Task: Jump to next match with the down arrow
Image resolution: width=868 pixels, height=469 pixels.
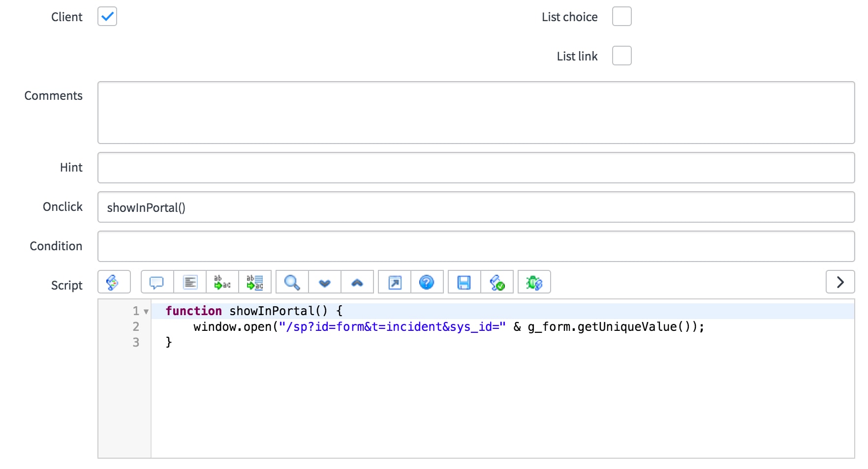Action: click(x=325, y=282)
